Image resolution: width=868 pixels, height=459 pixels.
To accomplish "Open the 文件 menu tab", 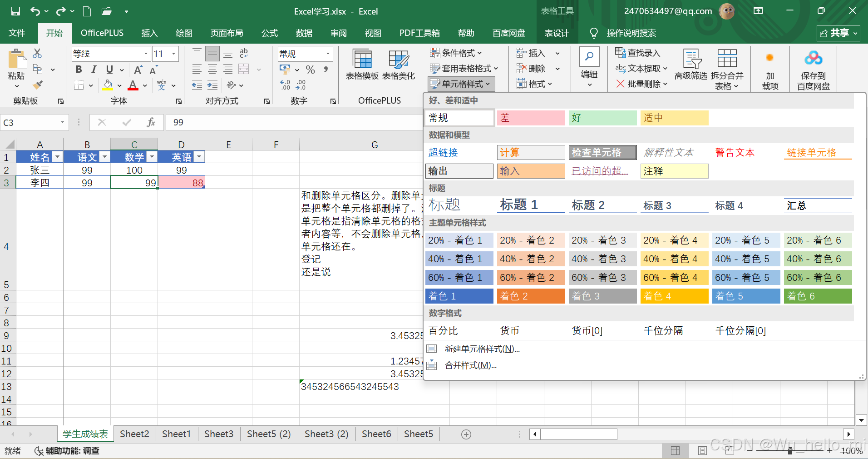I will coord(17,33).
